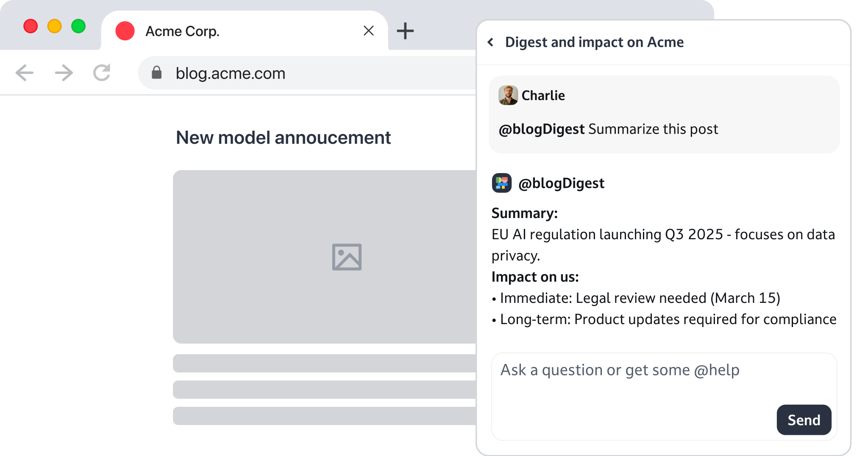Click the yellow minimize traffic light
Screen dimensions: 868x456
coord(55,27)
